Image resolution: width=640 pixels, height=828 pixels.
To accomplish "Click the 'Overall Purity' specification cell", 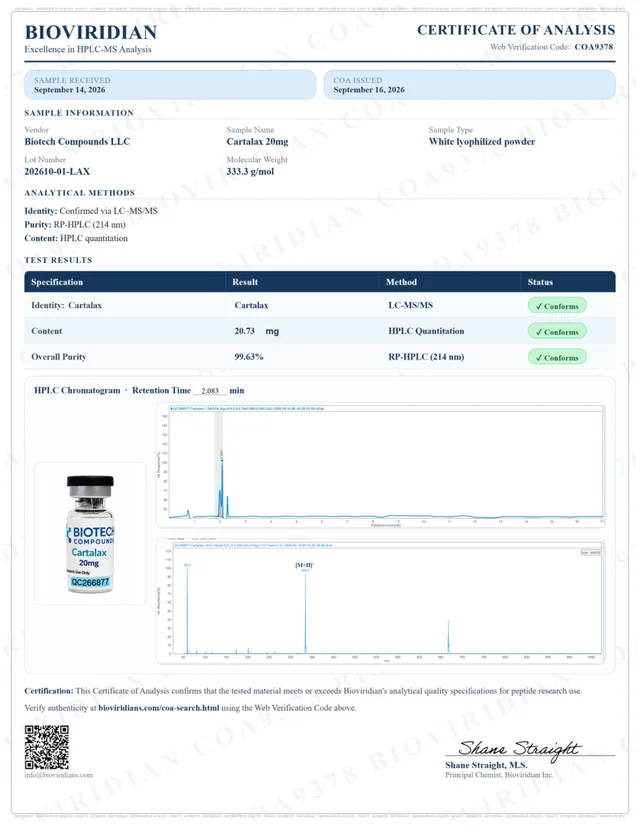I will 59,357.
